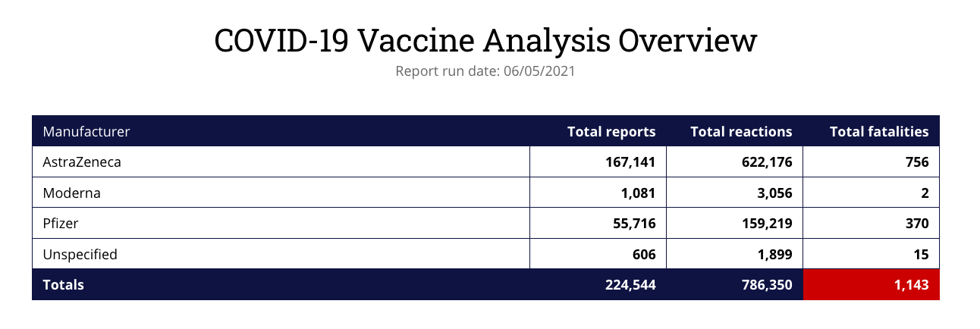The height and width of the screenshot is (329, 980).
Task: Click the Totals row label
Action: 64,285
